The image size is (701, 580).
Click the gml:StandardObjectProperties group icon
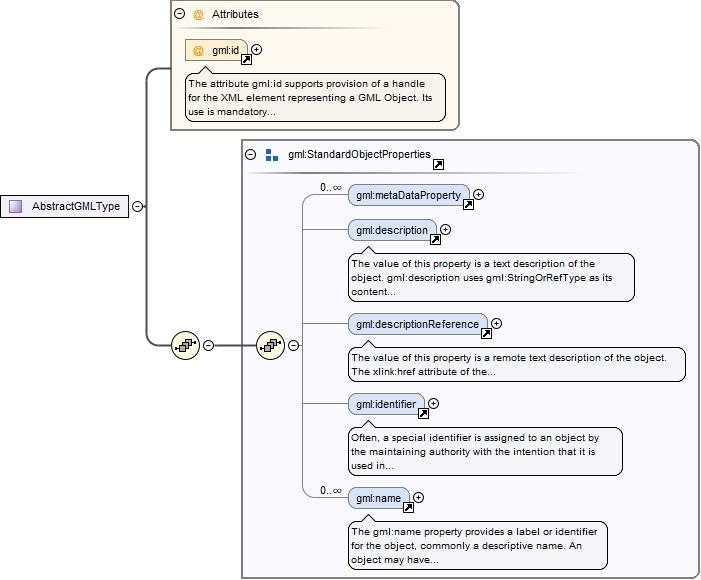pos(272,155)
